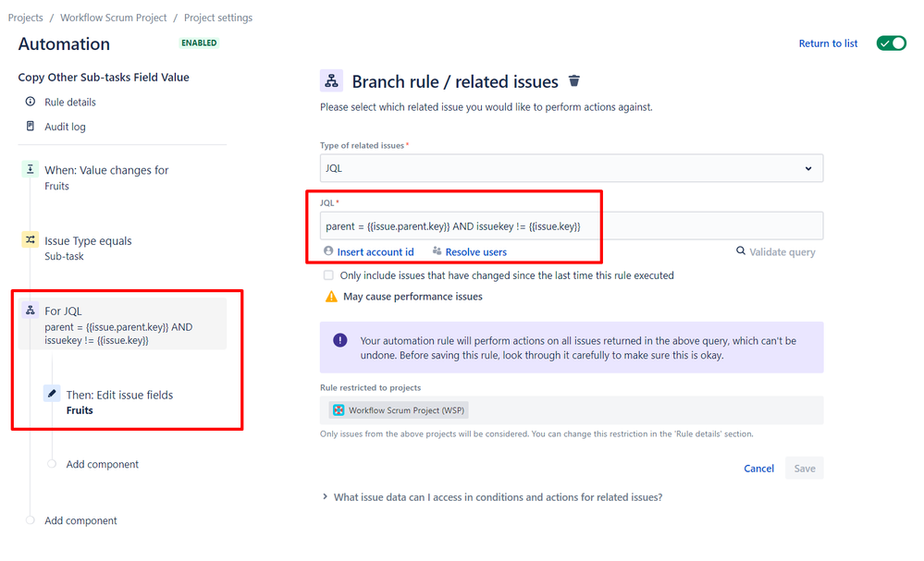Save the branch rule changes

pyautogui.click(x=804, y=468)
